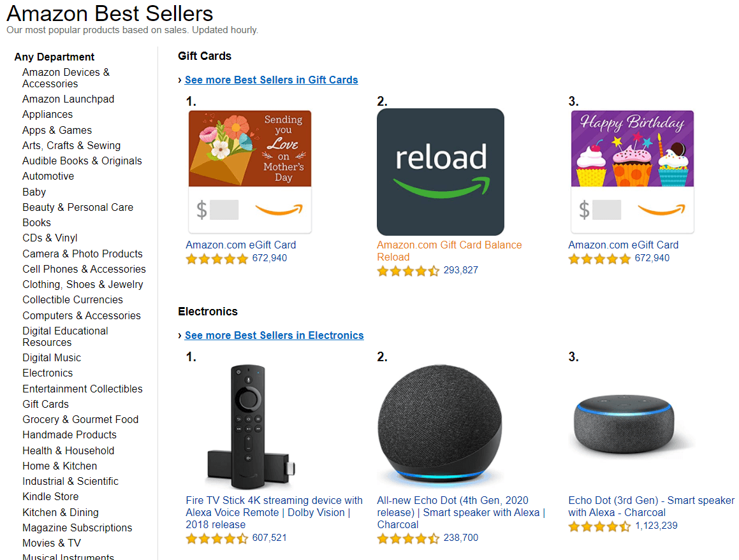739x560 pixels.
Task: Open the Books department
Action: [36, 222]
